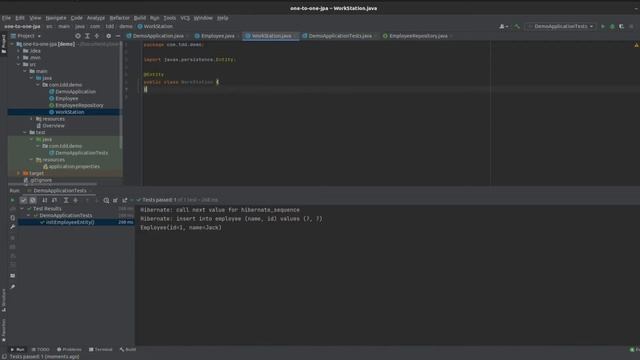The height and width of the screenshot is (360, 640).
Task: Click the green Rerun icon in Run panel
Action: pos(13,200)
